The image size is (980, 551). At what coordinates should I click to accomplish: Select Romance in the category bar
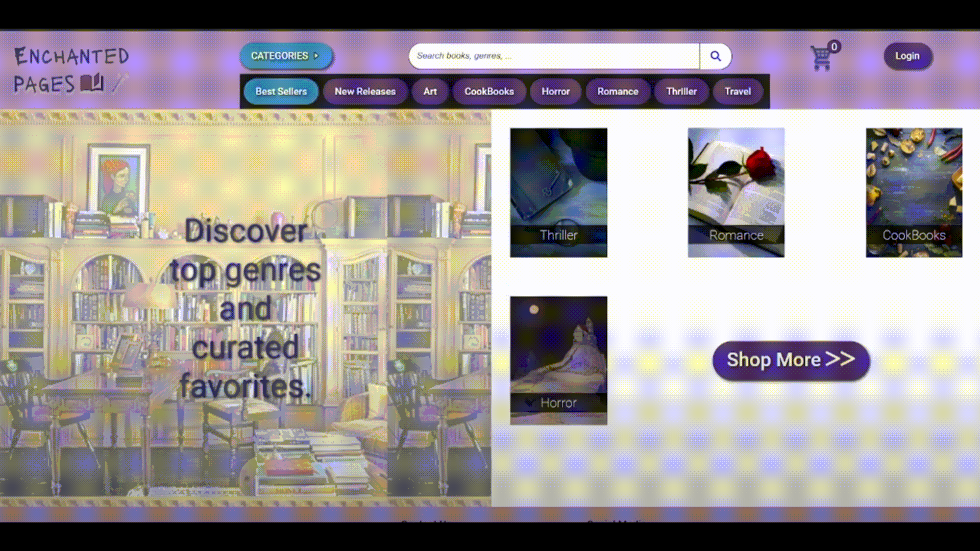[618, 91]
